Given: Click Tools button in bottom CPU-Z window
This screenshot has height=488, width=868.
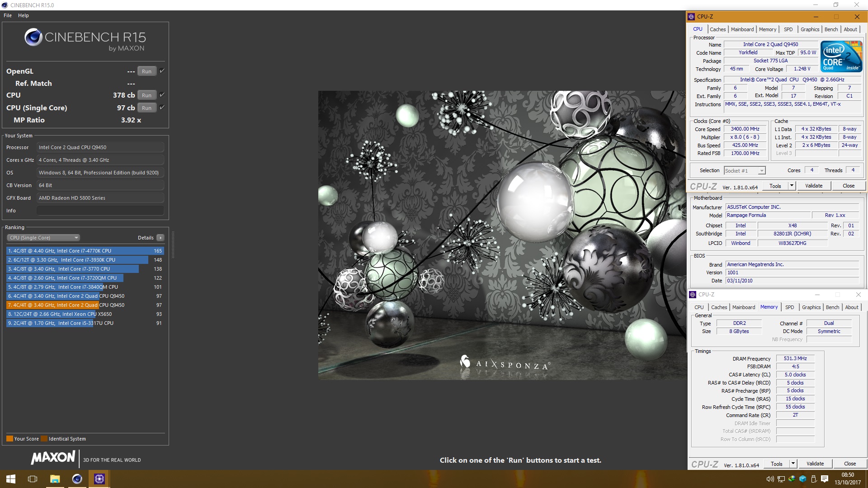Looking at the screenshot, I should tap(777, 464).
